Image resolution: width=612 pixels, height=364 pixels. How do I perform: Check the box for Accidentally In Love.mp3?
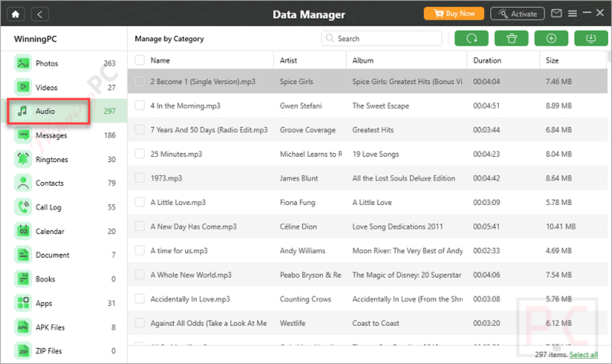(140, 299)
